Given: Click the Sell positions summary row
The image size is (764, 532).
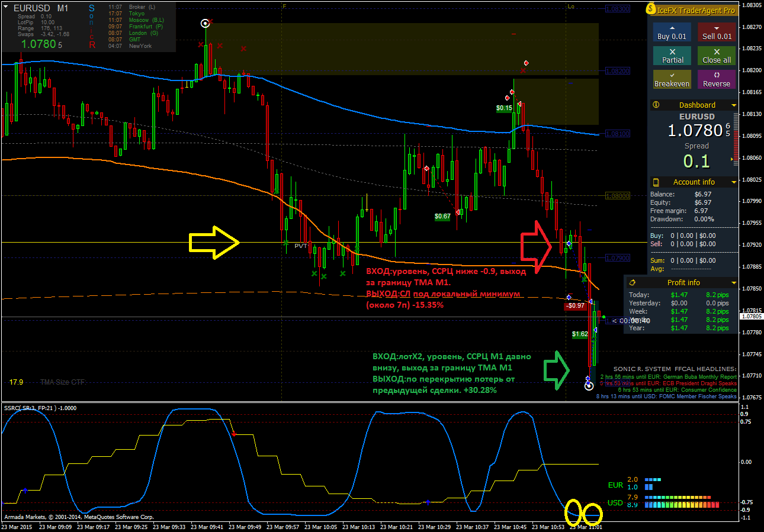Looking at the screenshot, I should tap(683, 244).
